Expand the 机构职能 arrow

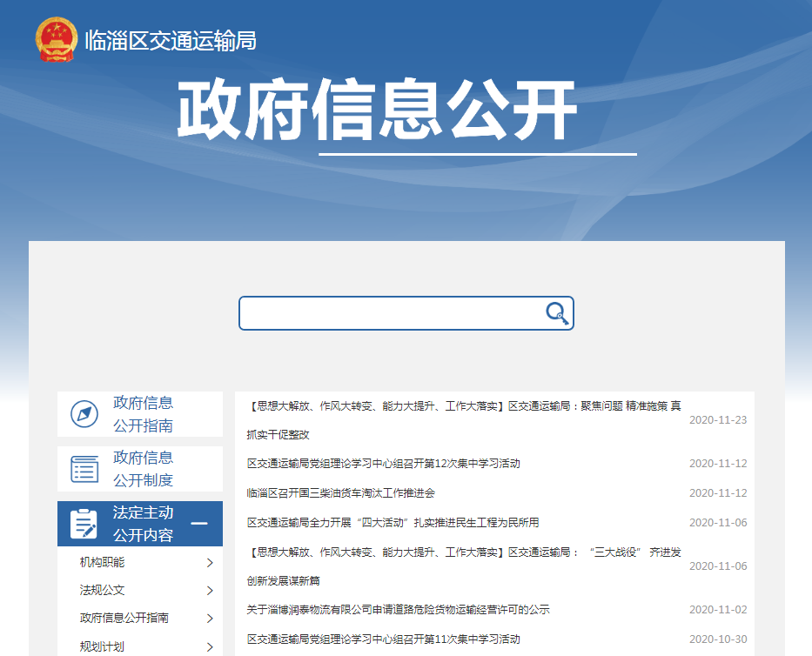point(210,563)
